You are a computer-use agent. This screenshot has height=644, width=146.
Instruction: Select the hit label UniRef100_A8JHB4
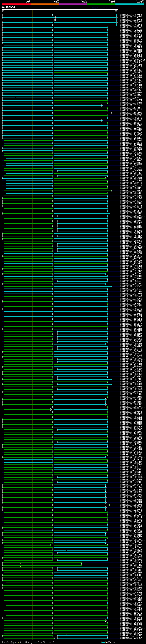[x=131, y=15]
